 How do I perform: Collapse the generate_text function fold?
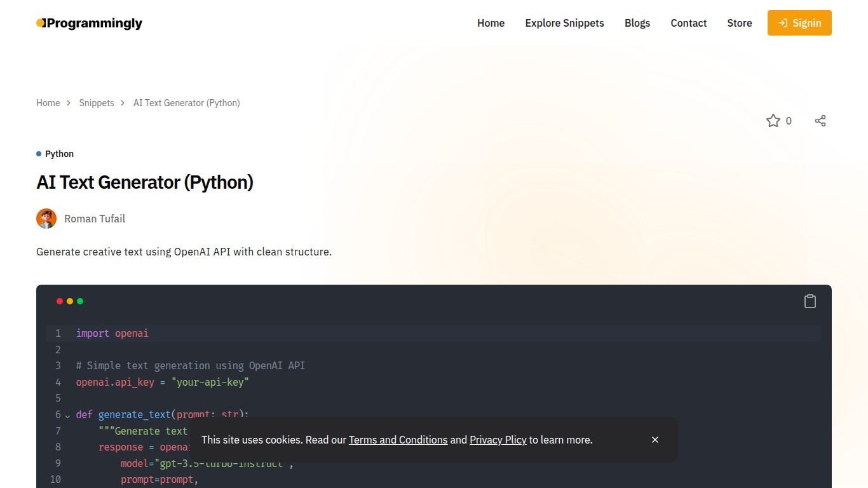(x=68, y=415)
